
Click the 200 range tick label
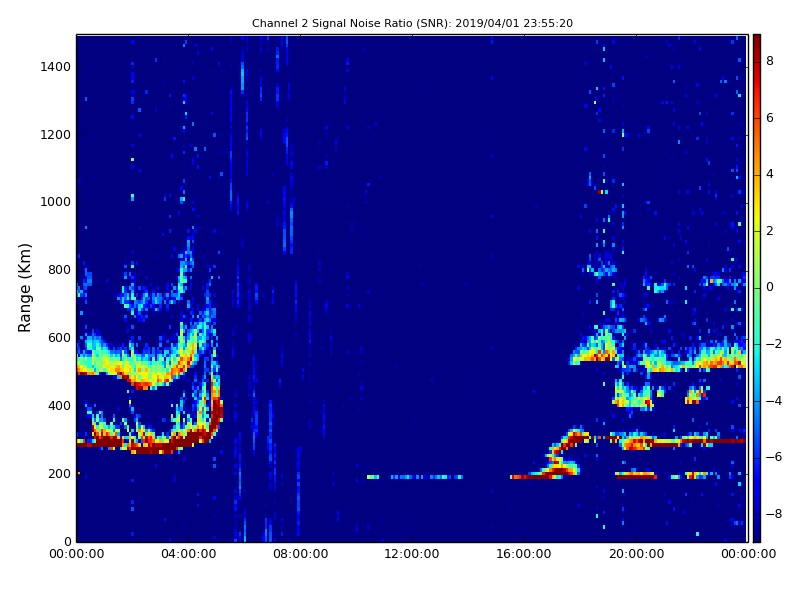[60, 473]
